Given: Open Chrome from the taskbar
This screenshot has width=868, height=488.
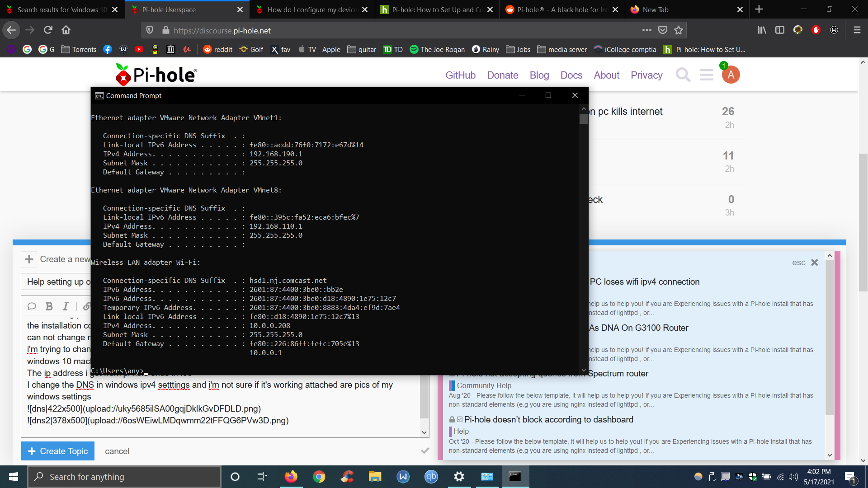Looking at the screenshot, I should 319,477.
